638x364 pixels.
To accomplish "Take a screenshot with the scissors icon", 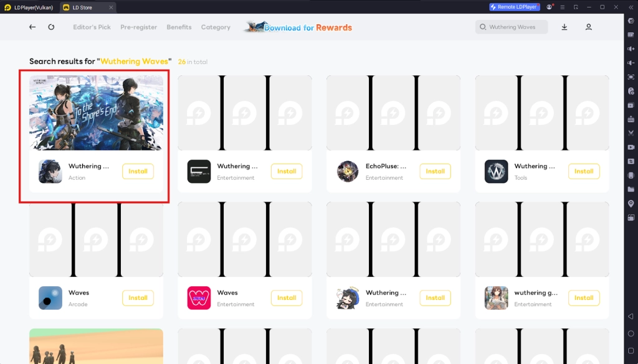I will [x=631, y=133].
